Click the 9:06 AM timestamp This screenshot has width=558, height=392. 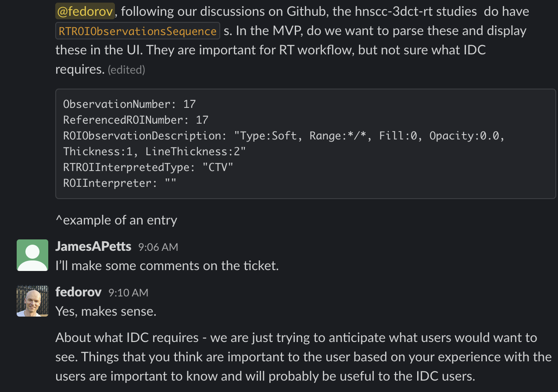pyautogui.click(x=157, y=247)
